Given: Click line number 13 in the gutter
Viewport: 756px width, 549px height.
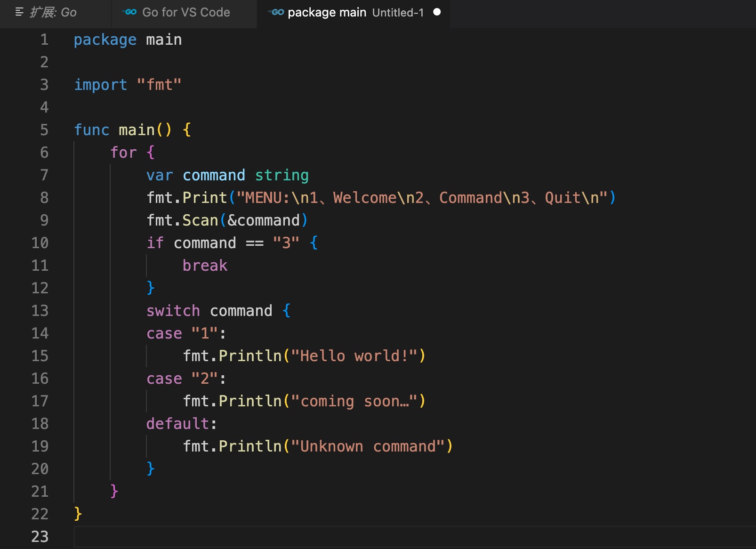Looking at the screenshot, I should pyautogui.click(x=40, y=311).
